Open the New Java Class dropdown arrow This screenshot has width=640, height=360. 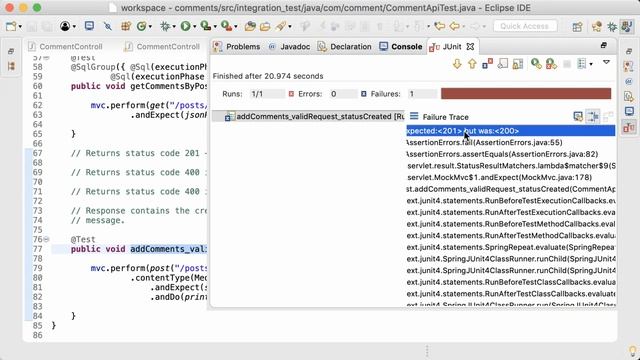click(x=150, y=27)
